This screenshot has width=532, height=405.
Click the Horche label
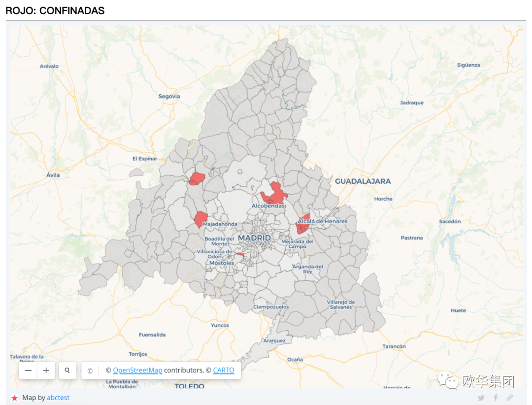click(x=383, y=199)
